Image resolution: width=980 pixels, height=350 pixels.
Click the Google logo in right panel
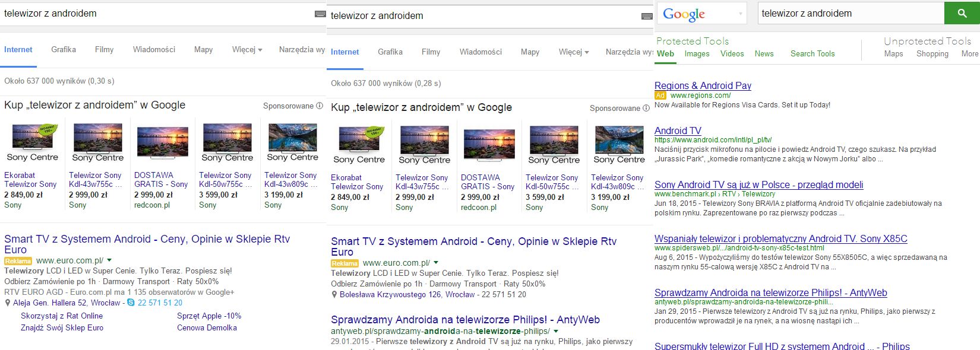(x=684, y=14)
